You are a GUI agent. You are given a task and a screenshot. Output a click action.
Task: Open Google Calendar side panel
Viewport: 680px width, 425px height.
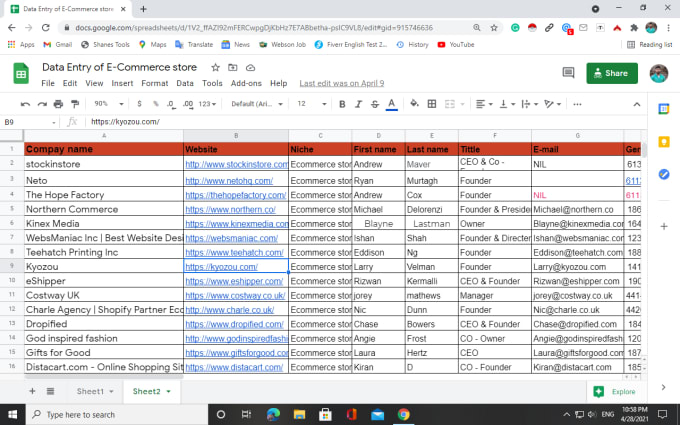click(664, 109)
